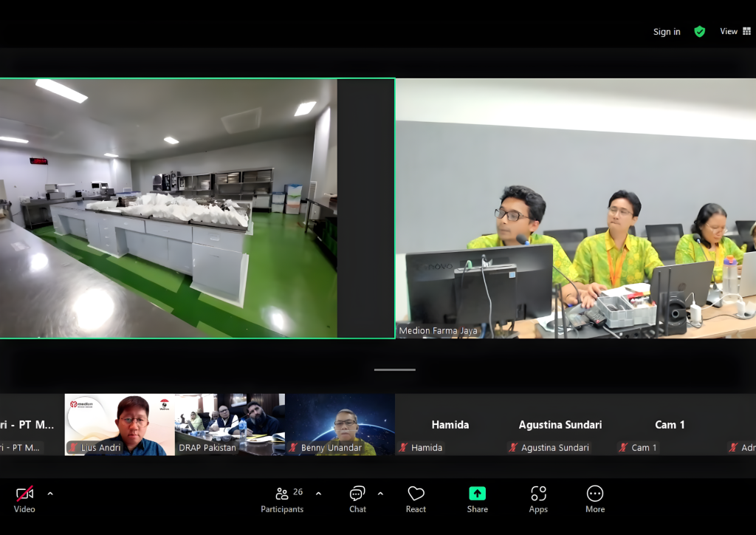Select the DRAP Pakistan video thumbnail
This screenshot has width=756, height=535.
tap(230, 424)
